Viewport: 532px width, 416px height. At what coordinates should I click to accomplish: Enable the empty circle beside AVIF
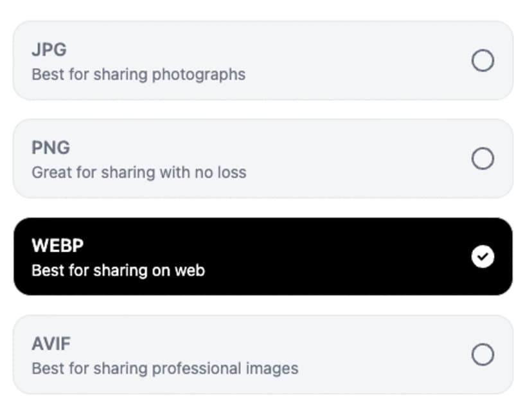pos(483,354)
